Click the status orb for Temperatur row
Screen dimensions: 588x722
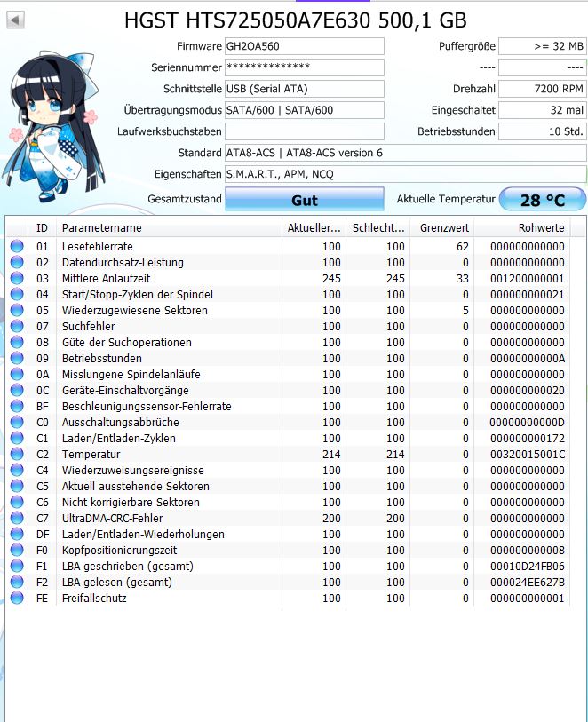17,454
